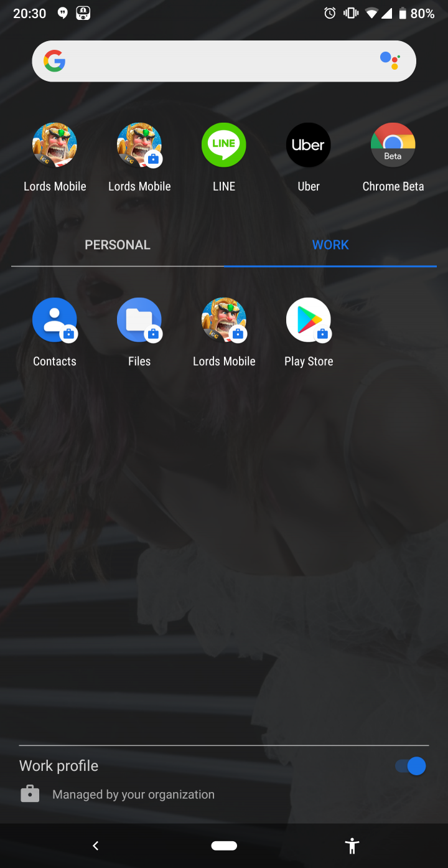448x868 pixels.
Task: Tap the "Chrome Beta" app label
Action: [393, 186]
